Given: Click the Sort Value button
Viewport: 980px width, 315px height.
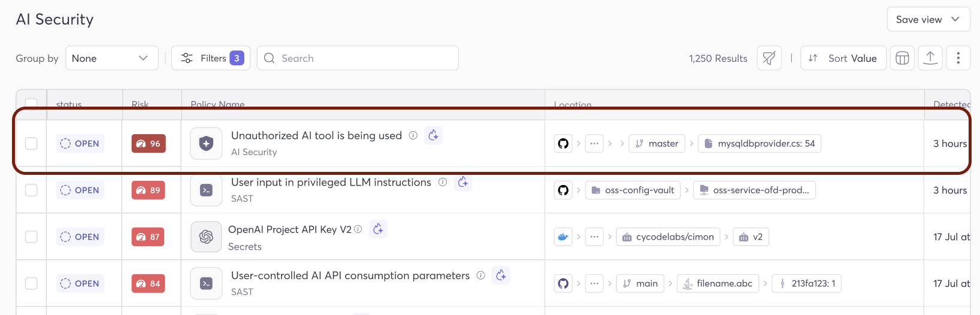Looking at the screenshot, I should pyautogui.click(x=843, y=58).
